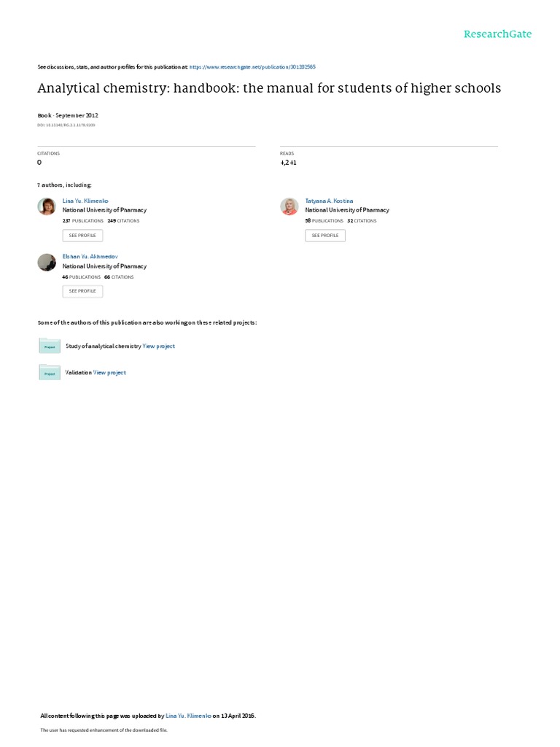Open View project link next to Validation
The height and width of the screenshot is (747, 560).
pos(109,373)
